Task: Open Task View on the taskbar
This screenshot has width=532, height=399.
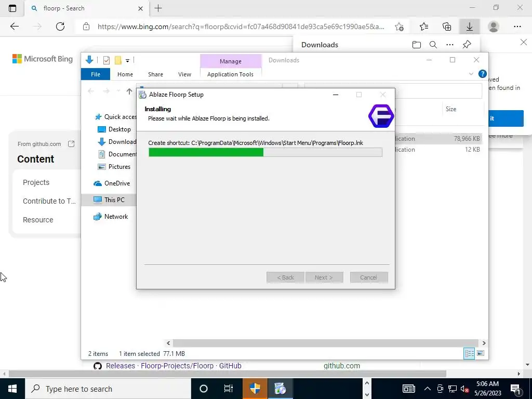Action: tap(229, 389)
